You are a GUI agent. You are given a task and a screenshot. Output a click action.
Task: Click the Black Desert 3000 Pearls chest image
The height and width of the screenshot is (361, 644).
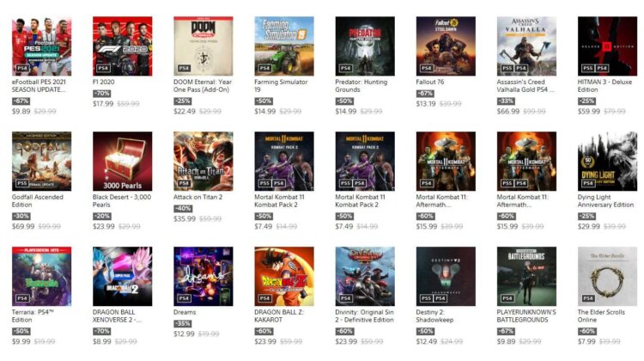pos(123,162)
